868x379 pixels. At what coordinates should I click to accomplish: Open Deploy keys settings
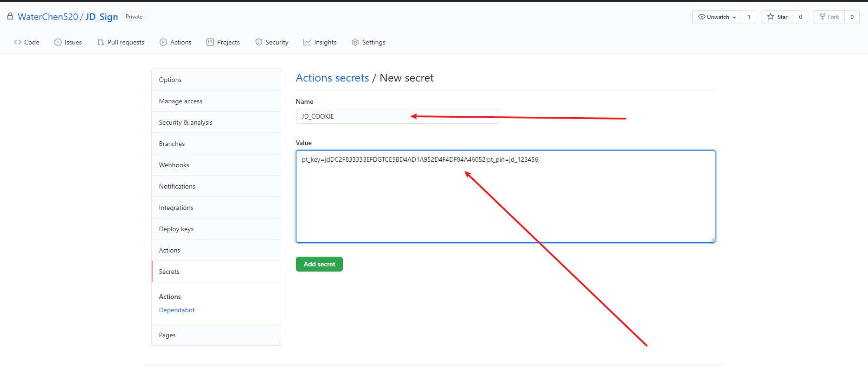pos(176,229)
